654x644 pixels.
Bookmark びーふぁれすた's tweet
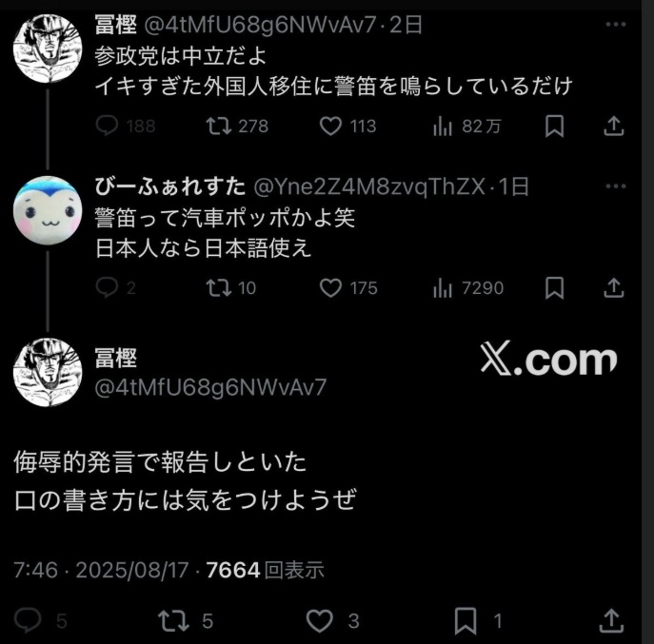554,287
